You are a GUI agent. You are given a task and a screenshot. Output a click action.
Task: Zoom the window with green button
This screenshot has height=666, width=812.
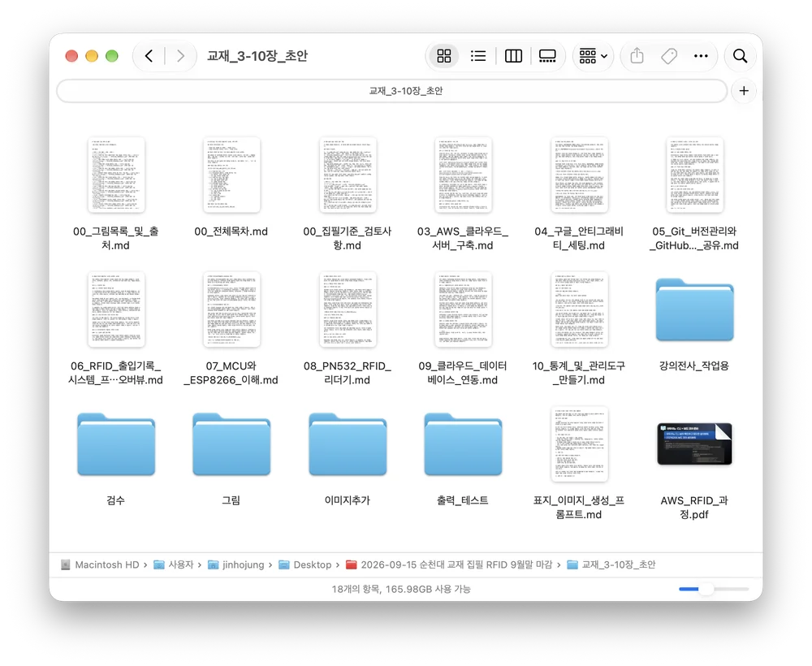(112, 56)
